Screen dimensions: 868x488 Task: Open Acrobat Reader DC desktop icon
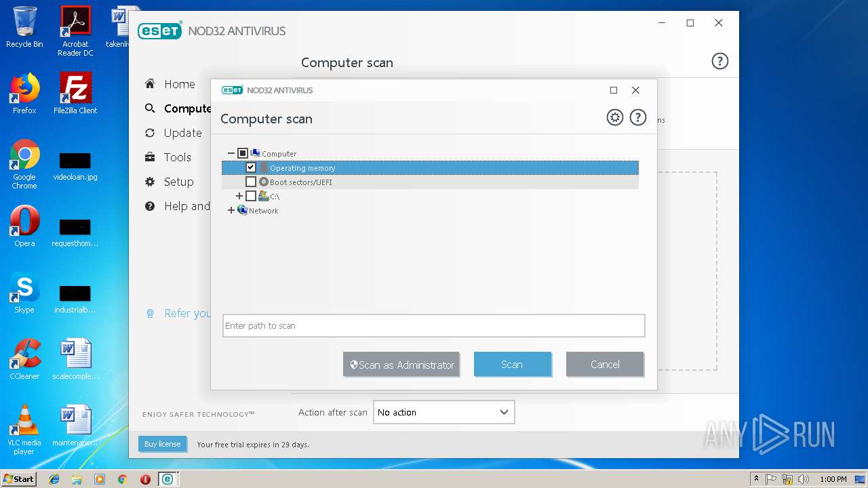pyautogui.click(x=75, y=31)
